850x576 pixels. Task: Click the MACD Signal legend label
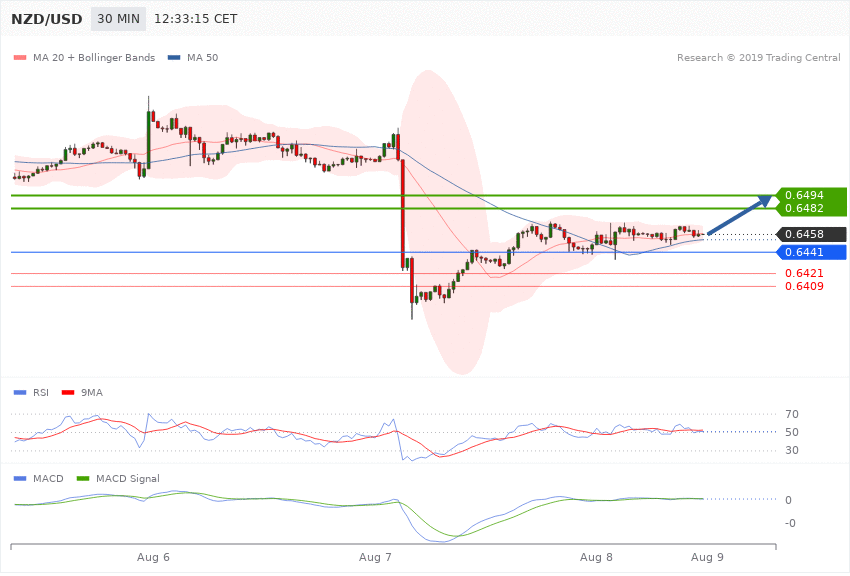pyautogui.click(x=128, y=478)
